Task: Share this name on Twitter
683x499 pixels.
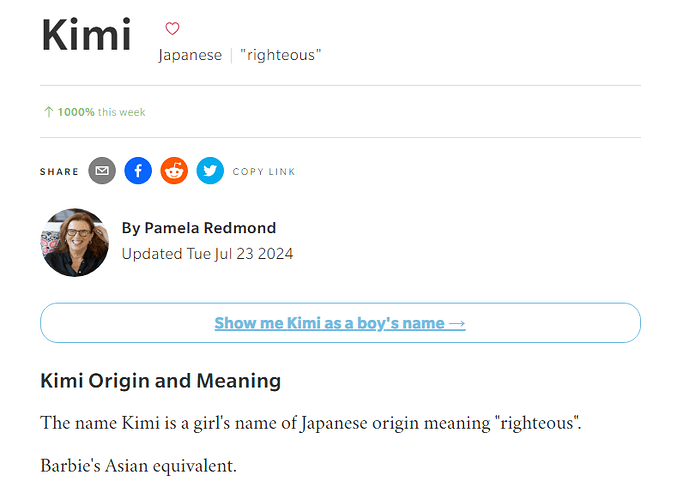Action: click(210, 171)
